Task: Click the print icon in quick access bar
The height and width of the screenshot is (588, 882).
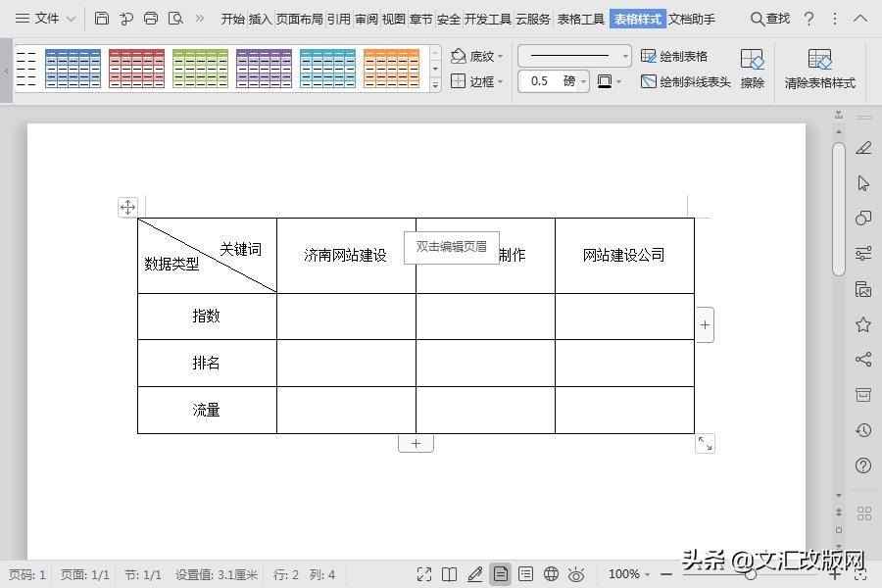Action: point(150,18)
